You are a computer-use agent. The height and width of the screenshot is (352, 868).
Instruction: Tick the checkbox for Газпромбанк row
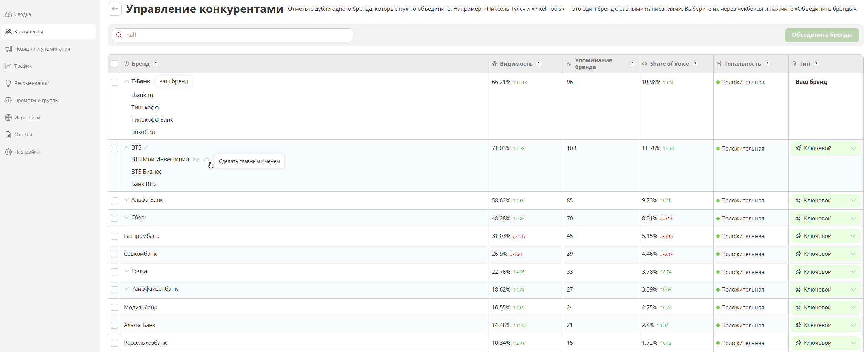coord(115,236)
